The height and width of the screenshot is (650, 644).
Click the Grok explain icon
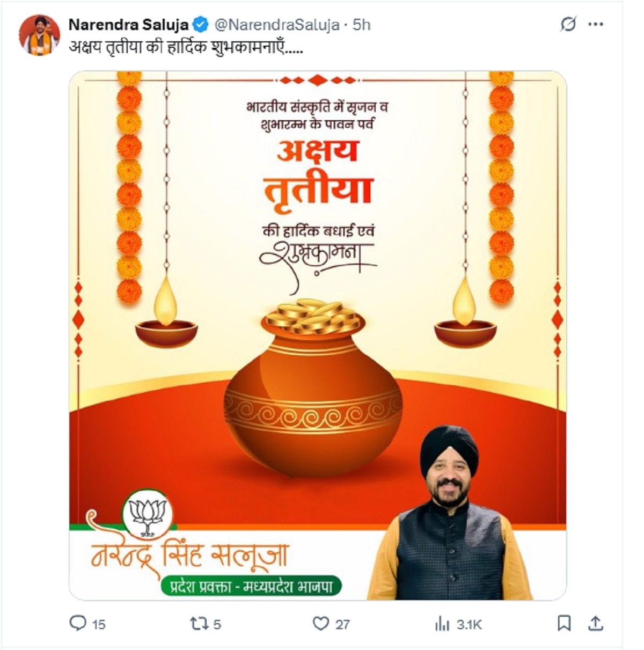click(x=567, y=25)
